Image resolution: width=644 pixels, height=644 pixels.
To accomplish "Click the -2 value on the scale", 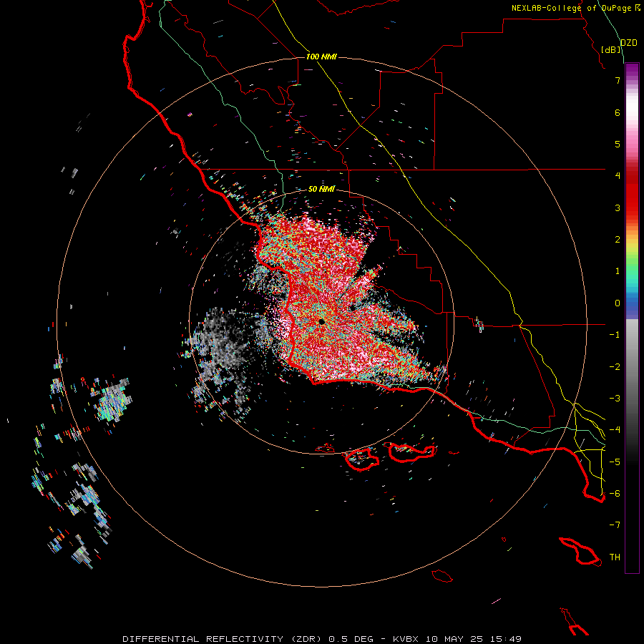I will [x=615, y=367].
